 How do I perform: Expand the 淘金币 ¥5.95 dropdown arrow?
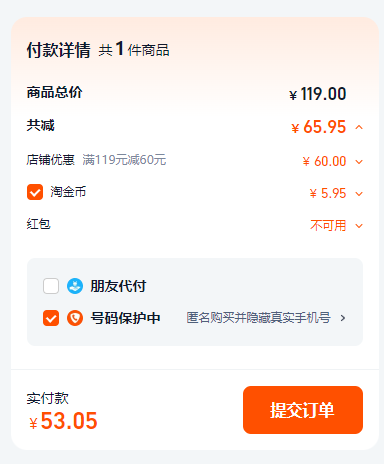[x=359, y=194]
